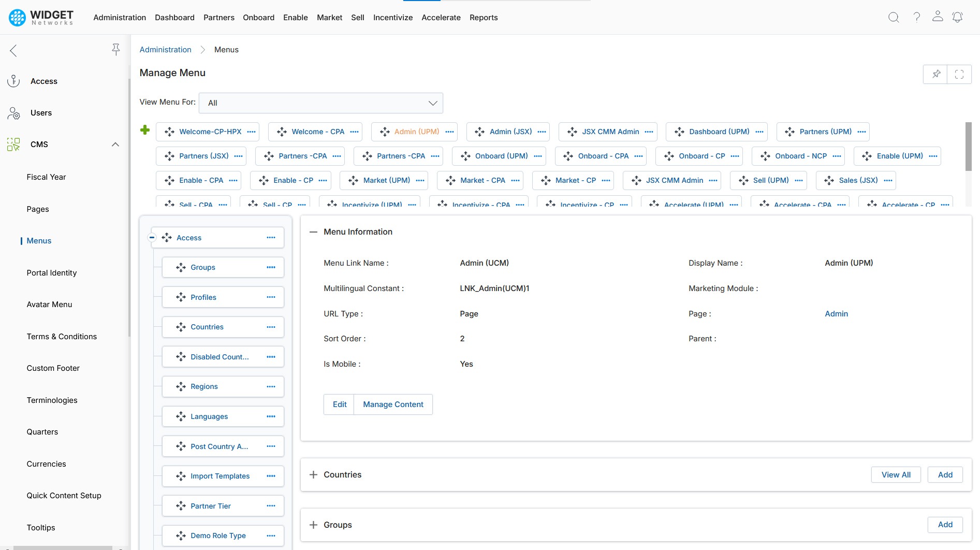This screenshot has width=980, height=550.
Task: Open the dots menu for Partner Tier
Action: tap(271, 505)
